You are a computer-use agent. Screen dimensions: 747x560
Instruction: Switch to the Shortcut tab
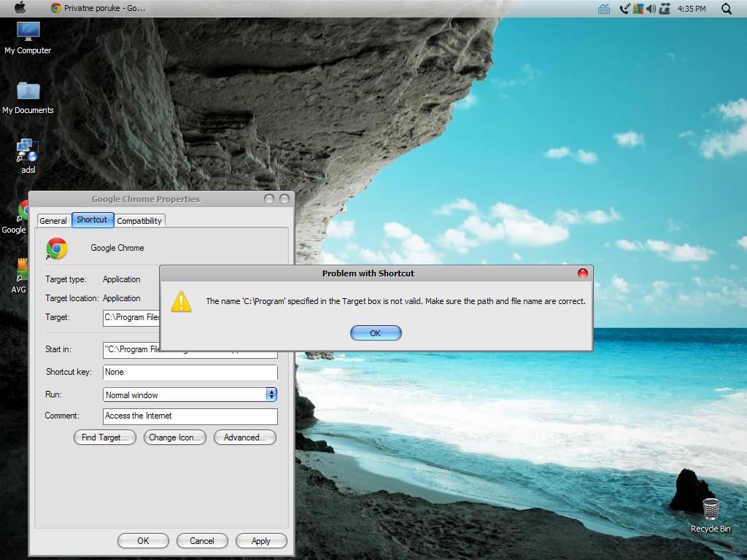(x=93, y=219)
